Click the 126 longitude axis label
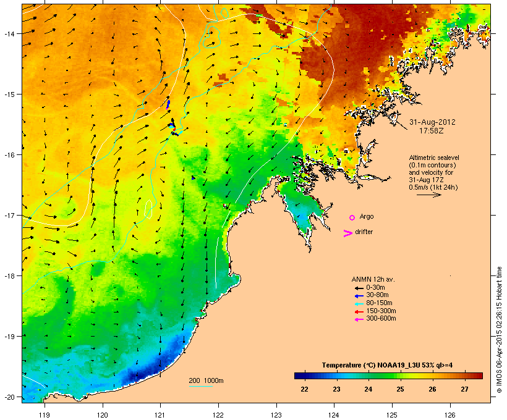Viewport: 507px width, 420px height. pyautogui.click(x=449, y=415)
